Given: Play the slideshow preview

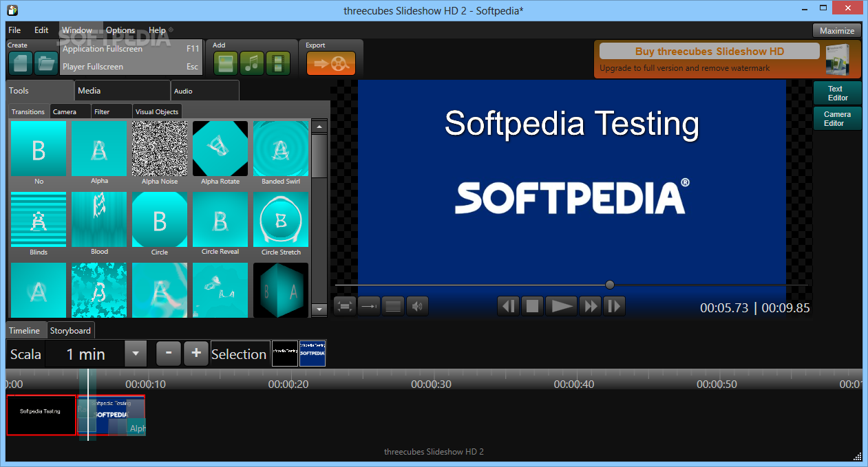Looking at the screenshot, I should pyautogui.click(x=562, y=306).
